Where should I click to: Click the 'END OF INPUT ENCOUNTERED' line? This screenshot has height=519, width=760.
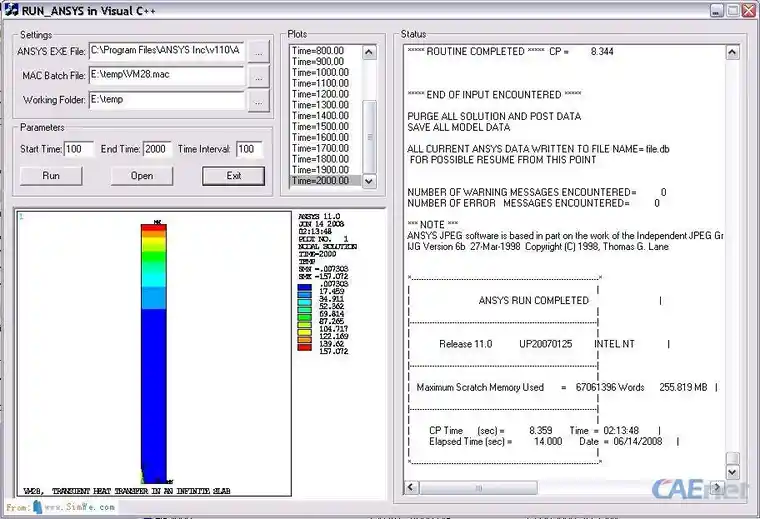pos(494,94)
